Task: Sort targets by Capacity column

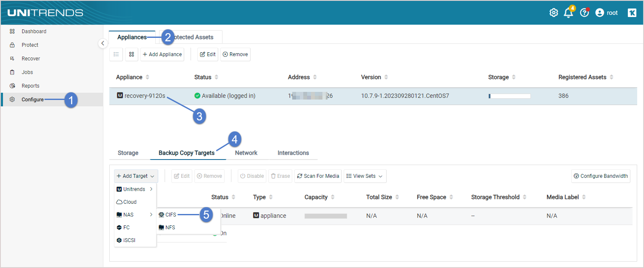Action: 319,197
